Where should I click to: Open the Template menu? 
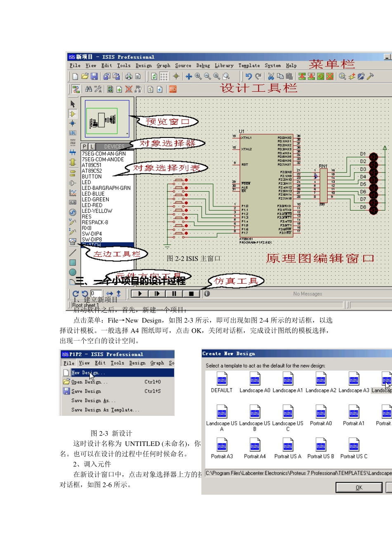point(249,66)
